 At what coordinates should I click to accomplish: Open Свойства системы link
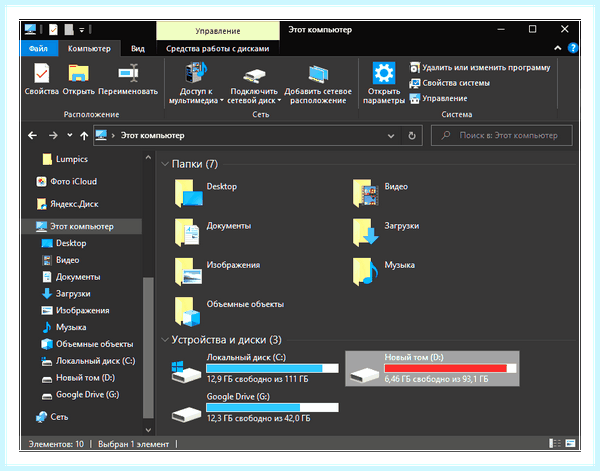(450, 83)
